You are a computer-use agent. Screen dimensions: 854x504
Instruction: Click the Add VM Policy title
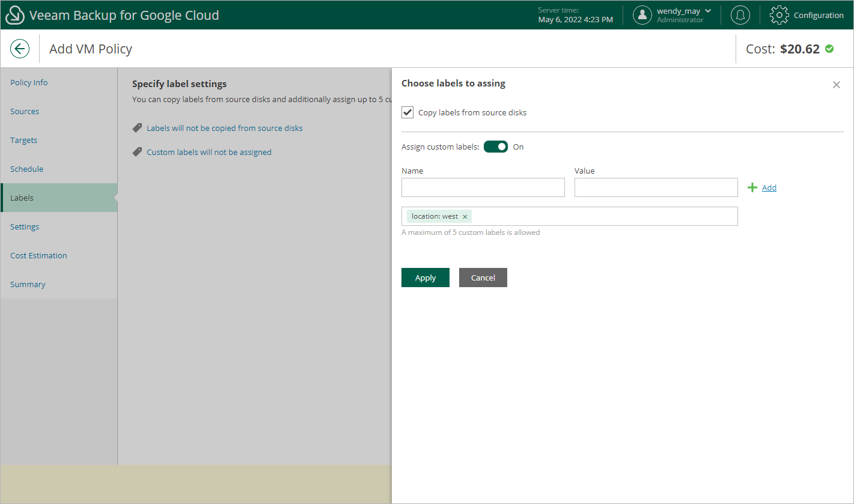point(91,49)
